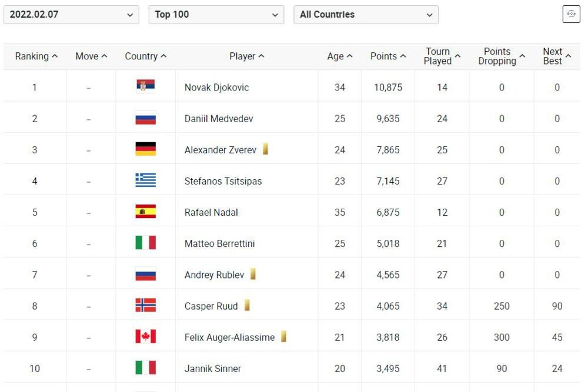Screen dimensions: 588x392
Task: Click the trophy icon beside Alexander Zverev
Action: pyautogui.click(x=266, y=149)
